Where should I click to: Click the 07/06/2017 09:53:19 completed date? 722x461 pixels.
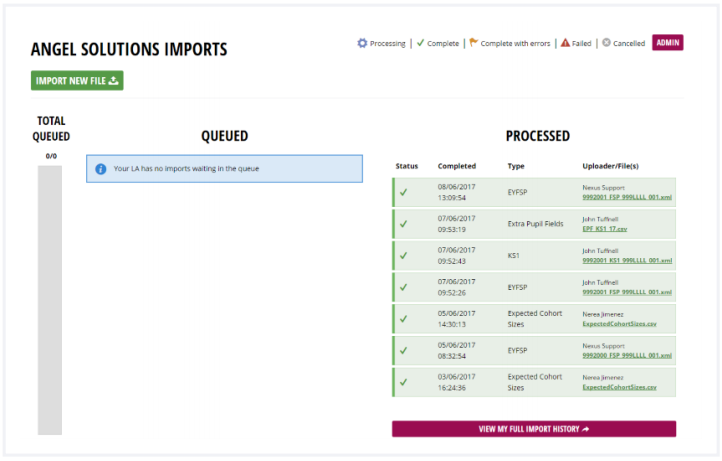pos(456,224)
